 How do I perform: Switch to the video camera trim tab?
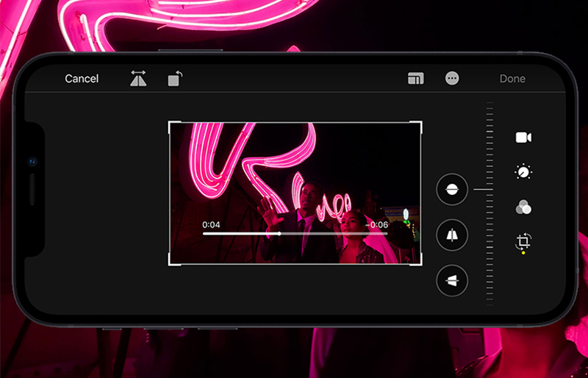click(x=523, y=138)
